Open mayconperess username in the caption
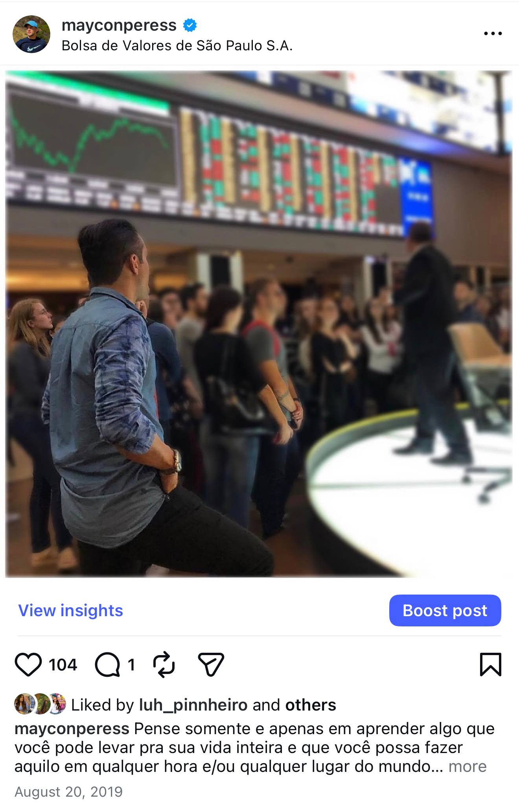Viewport: 519px width, 812px height. coord(72,729)
